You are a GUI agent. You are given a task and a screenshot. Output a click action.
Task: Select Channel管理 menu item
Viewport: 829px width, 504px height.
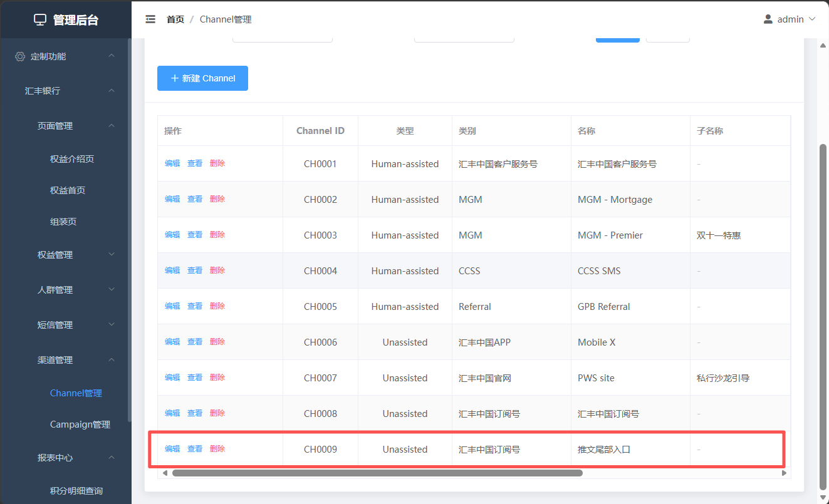[76, 393]
